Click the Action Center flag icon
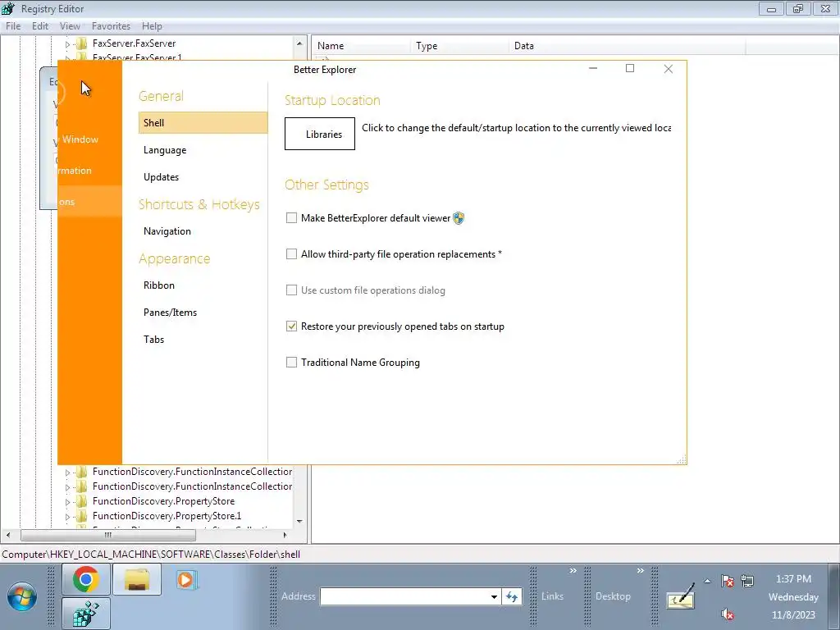 pyautogui.click(x=728, y=581)
